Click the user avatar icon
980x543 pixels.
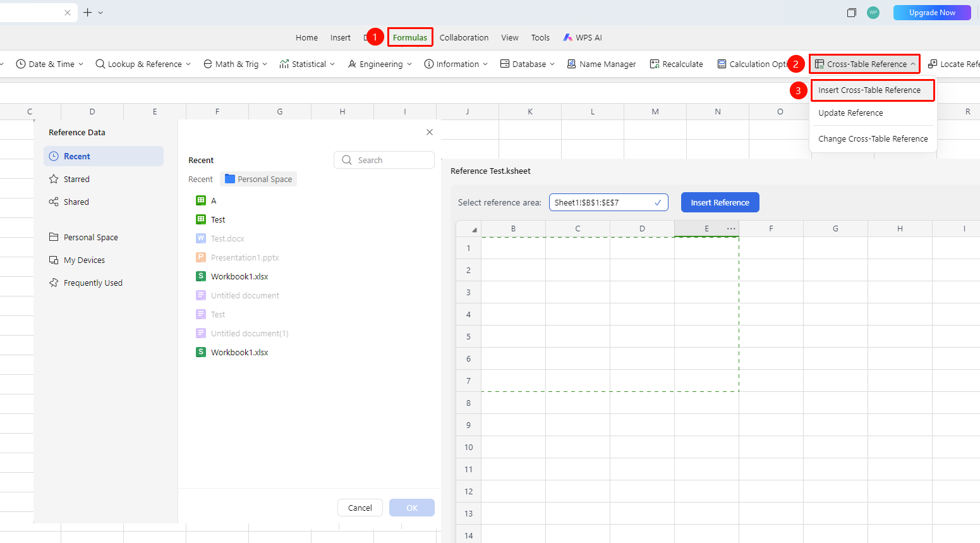point(873,13)
